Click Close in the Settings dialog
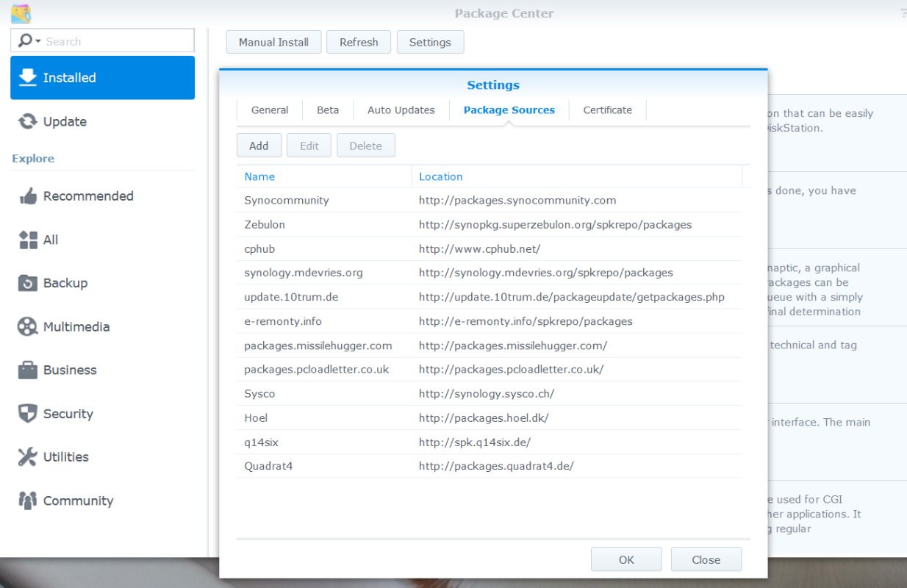This screenshot has height=588, width=907. [706, 559]
